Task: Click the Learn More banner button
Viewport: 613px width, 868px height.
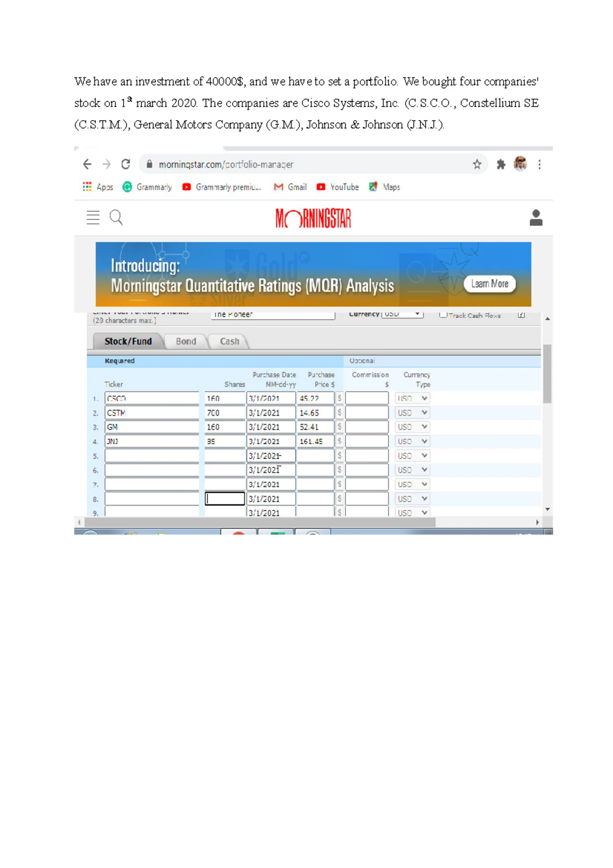Action: [x=489, y=284]
